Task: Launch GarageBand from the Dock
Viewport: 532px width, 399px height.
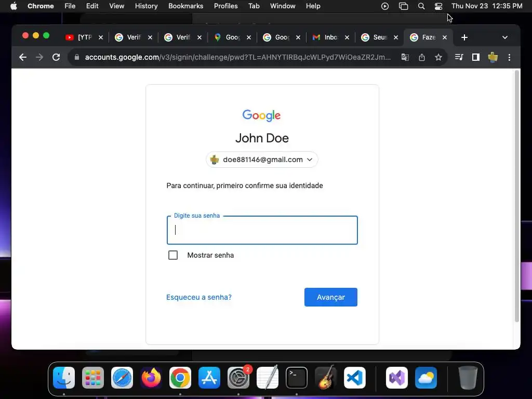Action: [x=326, y=378]
